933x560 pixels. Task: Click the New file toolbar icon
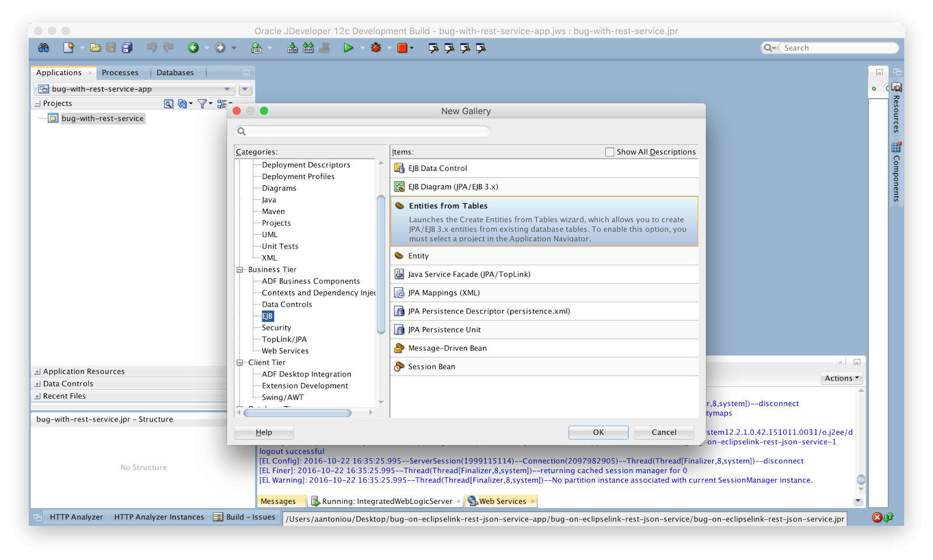click(69, 48)
